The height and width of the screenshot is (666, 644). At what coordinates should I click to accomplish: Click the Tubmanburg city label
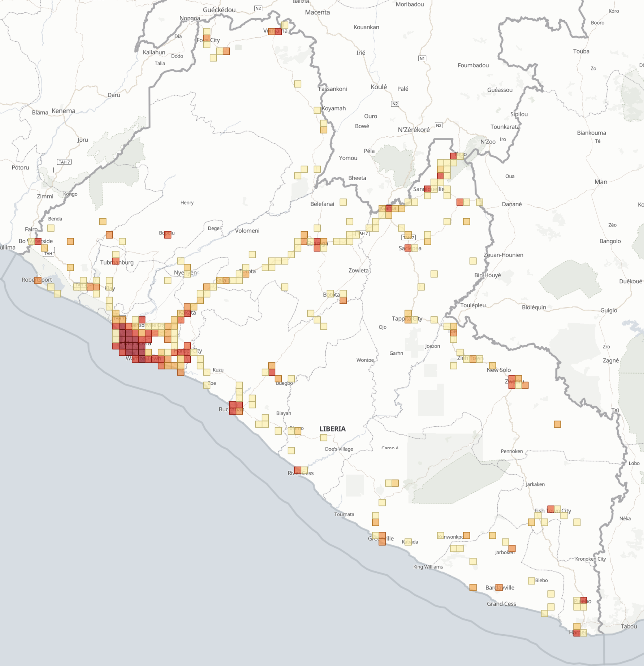(117, 262)
